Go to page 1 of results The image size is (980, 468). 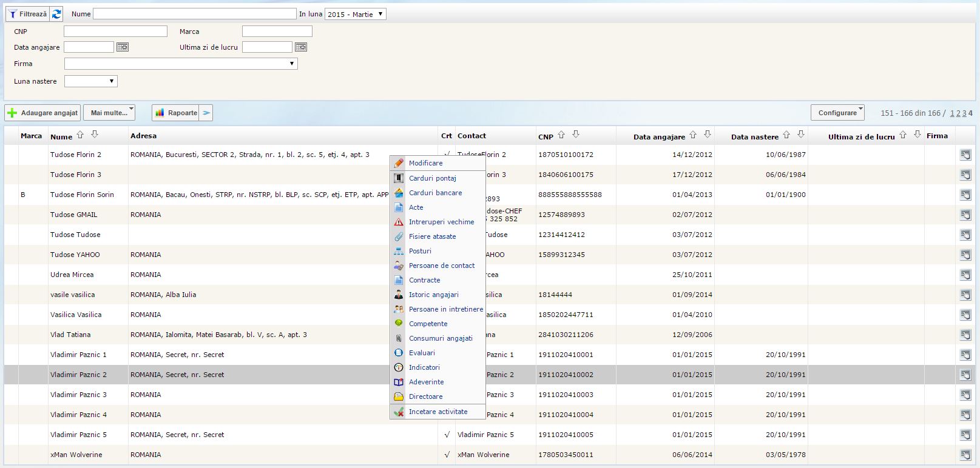pos(952,113)
